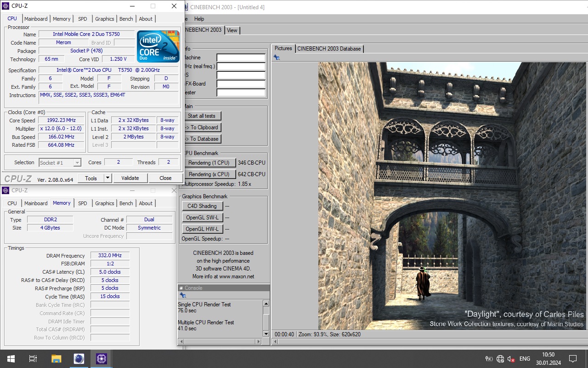Click the 642 CB-CPU score

click(x=251, y=174)
